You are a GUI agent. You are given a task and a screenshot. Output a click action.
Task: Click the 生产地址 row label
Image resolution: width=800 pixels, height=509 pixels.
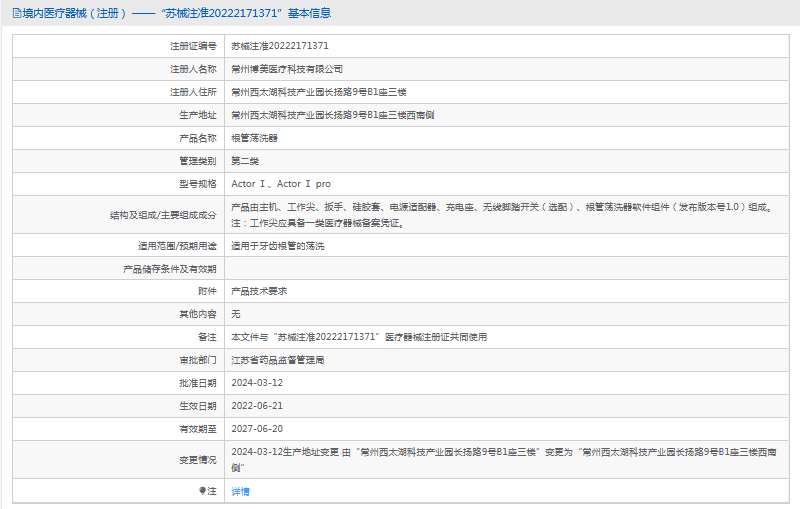point(198,115)
